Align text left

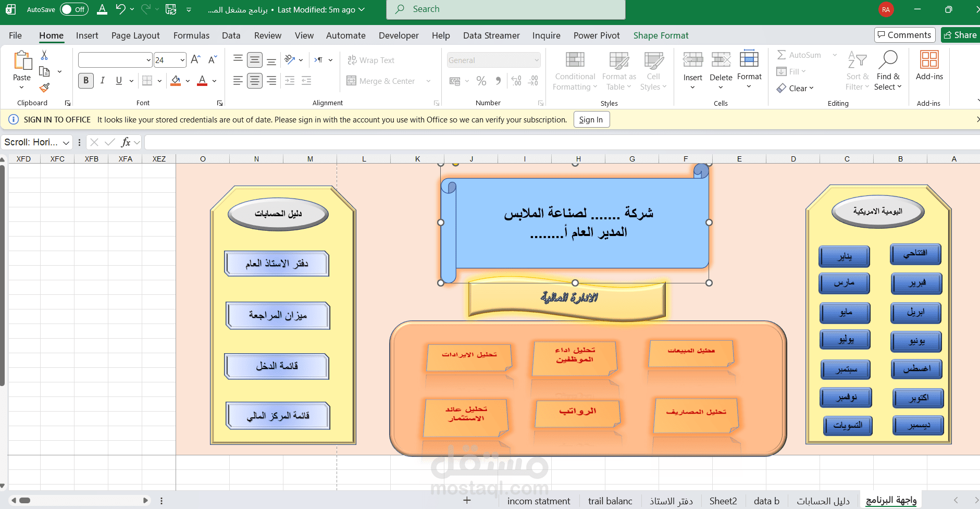point(238,80)
